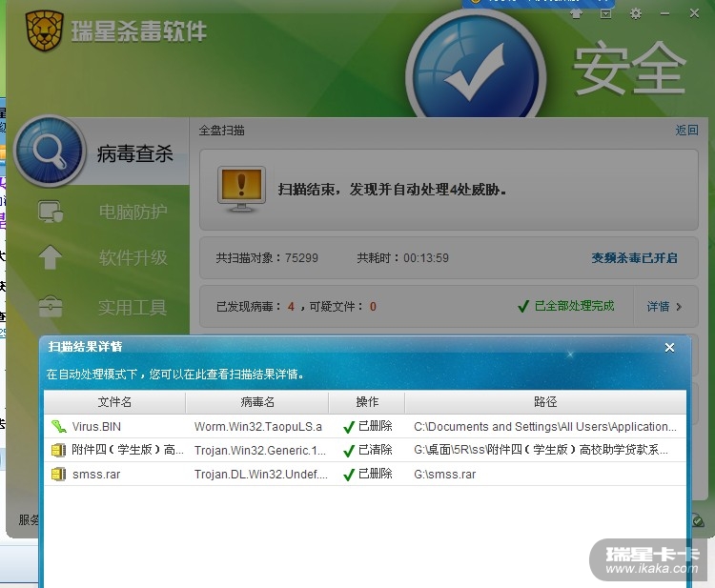Open the message box icon in title bar
The width and height of the screenshot is (715, 588).
click(x=605, y=14)
